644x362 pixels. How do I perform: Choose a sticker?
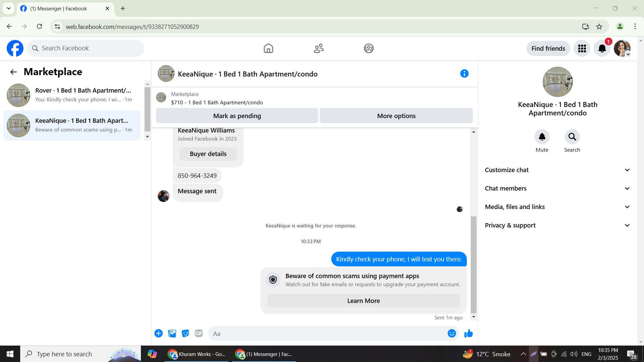tap(186, 333)
